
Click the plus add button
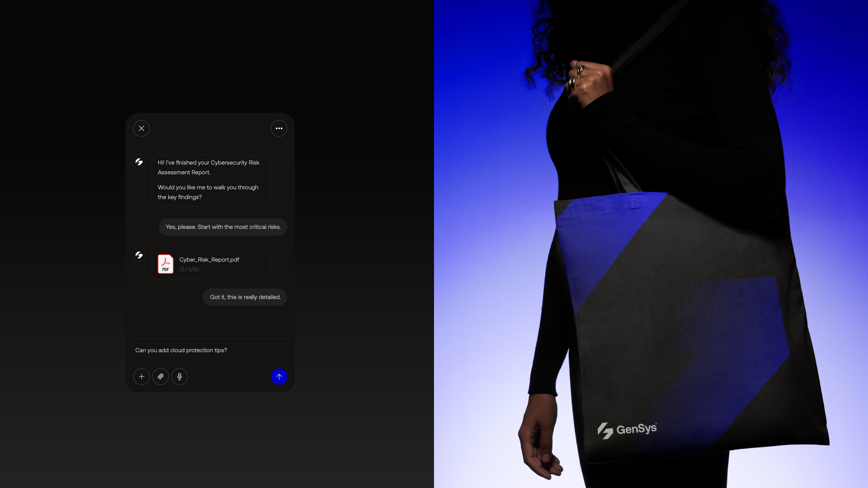(x=142, y=376)
